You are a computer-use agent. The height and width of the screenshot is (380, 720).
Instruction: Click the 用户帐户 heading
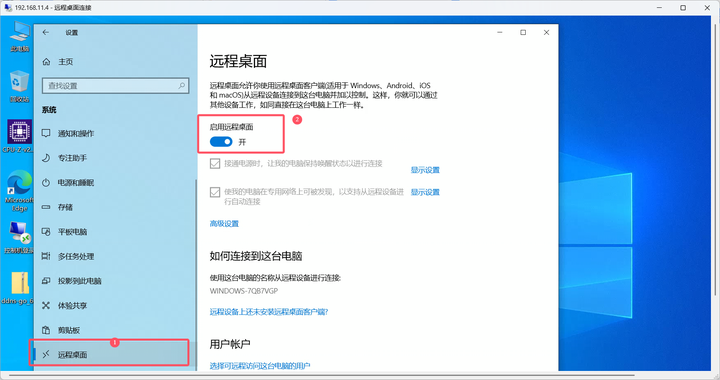pyautogui.click(x=230, y=344)
